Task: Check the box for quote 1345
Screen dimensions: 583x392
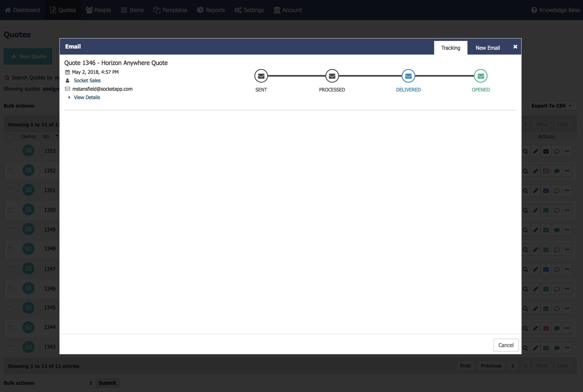Action: pyautogui.click(x=10, y=309)
